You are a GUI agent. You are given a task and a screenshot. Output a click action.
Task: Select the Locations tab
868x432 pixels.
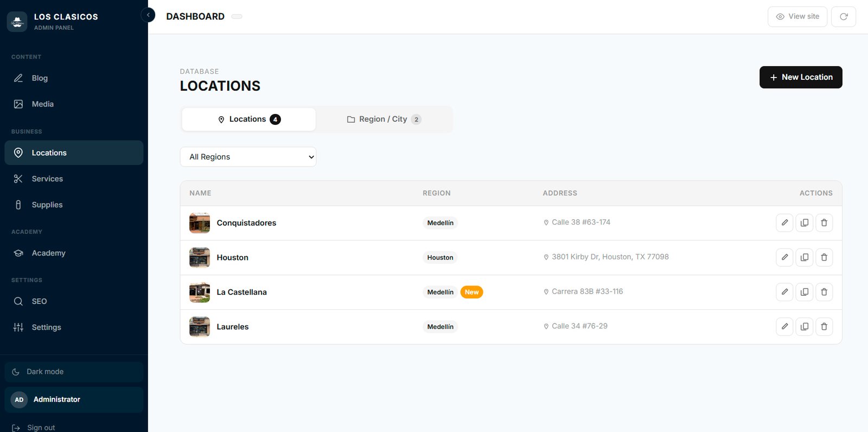pos(249,119)
